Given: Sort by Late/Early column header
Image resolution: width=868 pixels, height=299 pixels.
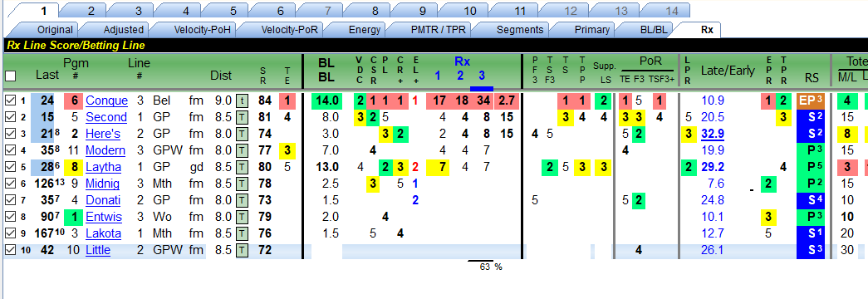Looking at the screenshot, I should 728,71.
